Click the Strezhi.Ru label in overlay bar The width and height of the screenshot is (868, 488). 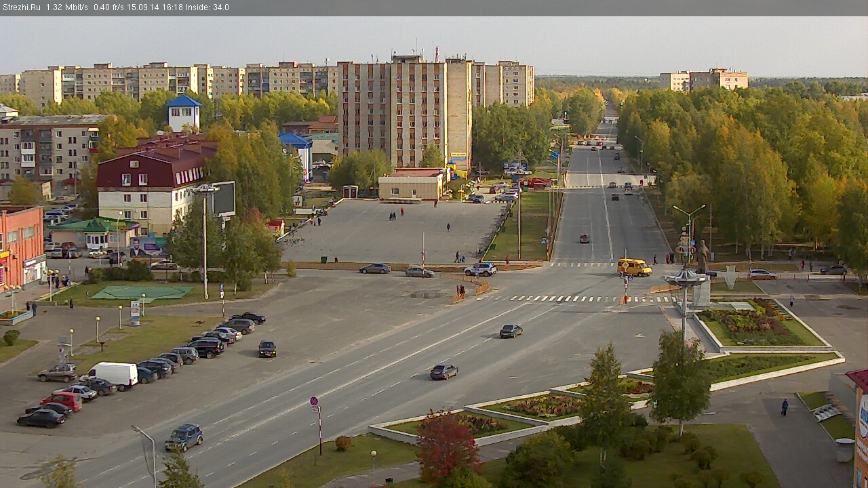(21, 7)
